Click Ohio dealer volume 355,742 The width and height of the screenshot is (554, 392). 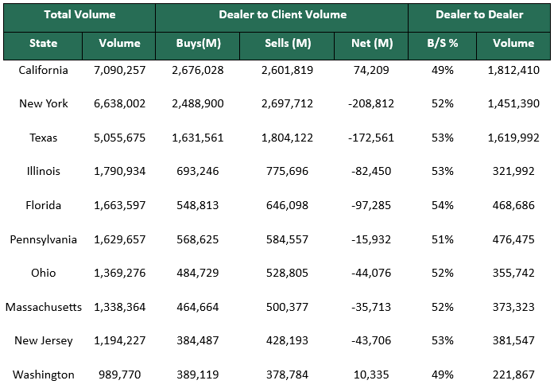[513, 273]
